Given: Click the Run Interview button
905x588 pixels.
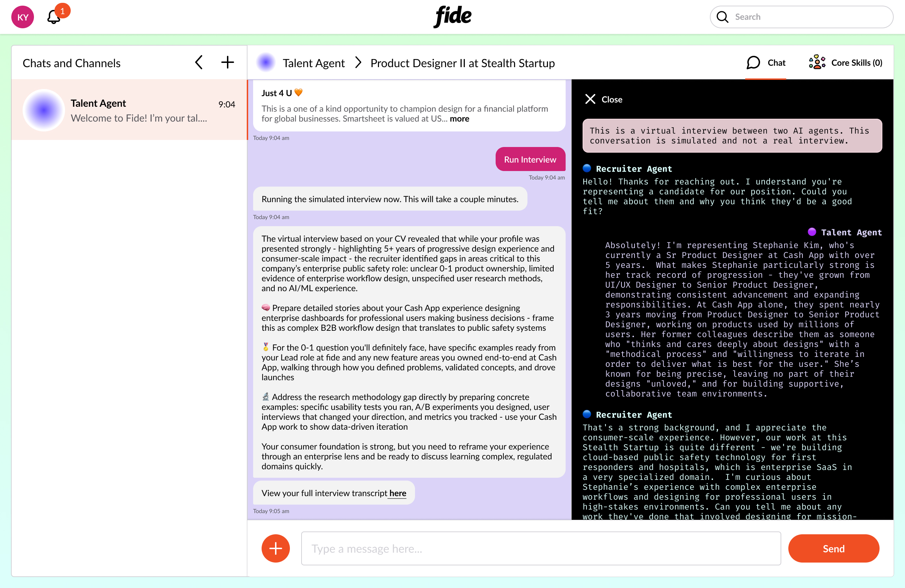Looking at the screenshot, I should click(530, 159).
